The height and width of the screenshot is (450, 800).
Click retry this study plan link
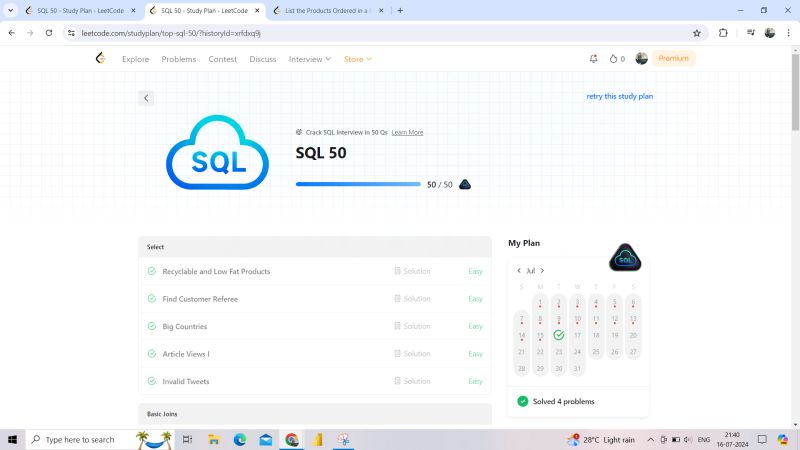619,96
